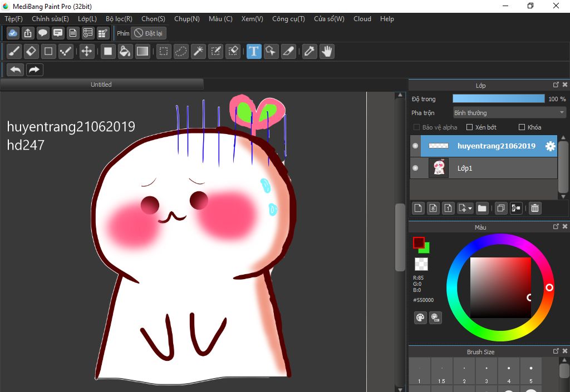Image resolution: width=570 pixels, height=392 pixels.
Task: Select the Brush tool
Action: [x=14, y=52]
